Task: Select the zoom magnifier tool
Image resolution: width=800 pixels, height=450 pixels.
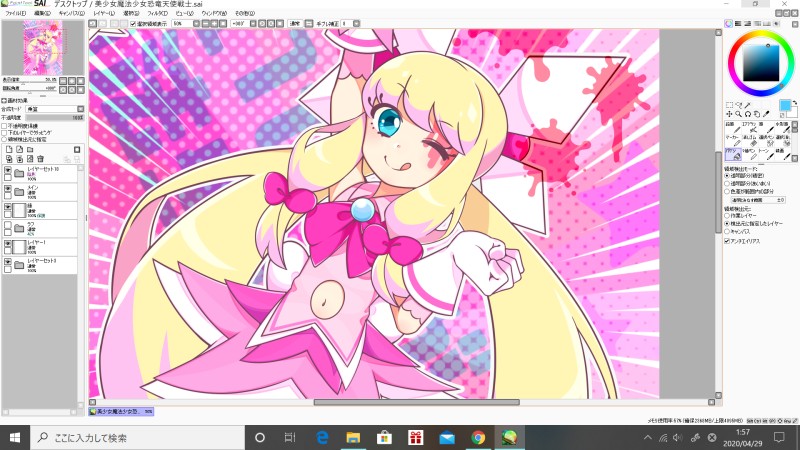Action: click(x=738, y=114)
